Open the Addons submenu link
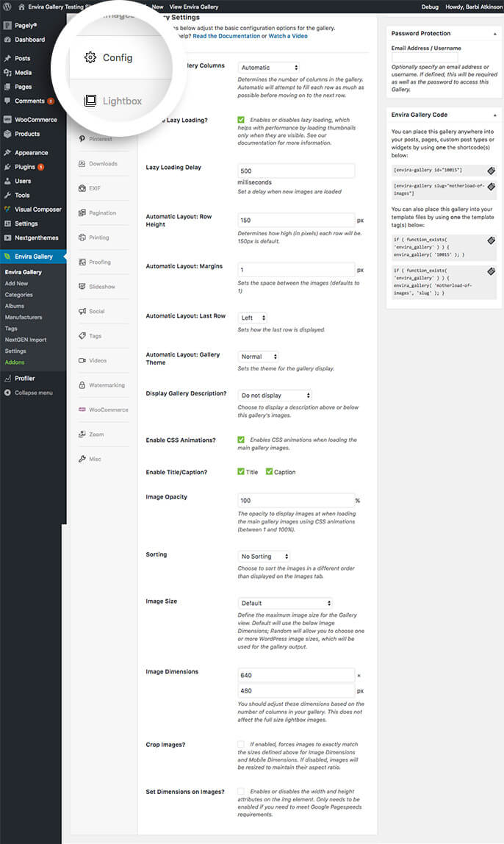 [15, 362]
